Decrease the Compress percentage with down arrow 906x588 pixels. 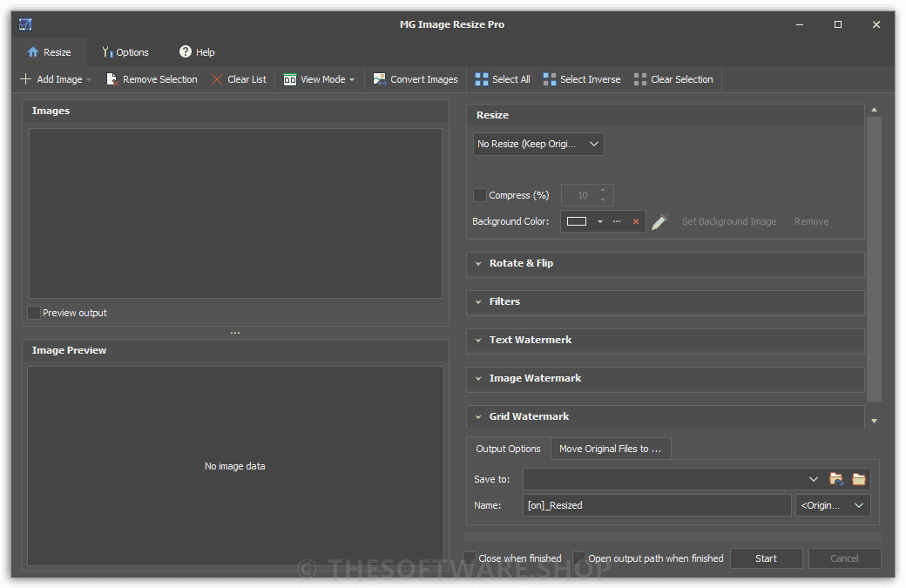(x=603, y=199)
